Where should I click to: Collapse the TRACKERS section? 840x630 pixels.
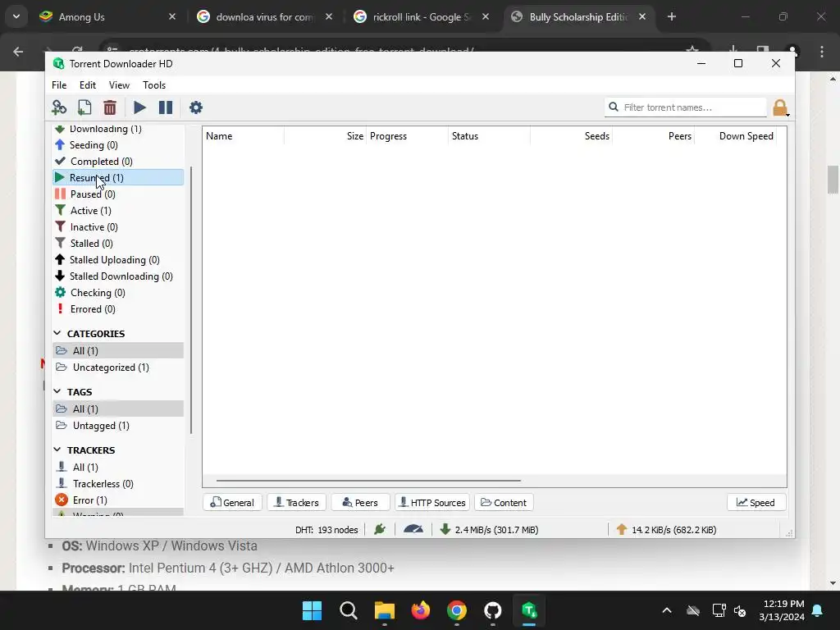[57, 450]
